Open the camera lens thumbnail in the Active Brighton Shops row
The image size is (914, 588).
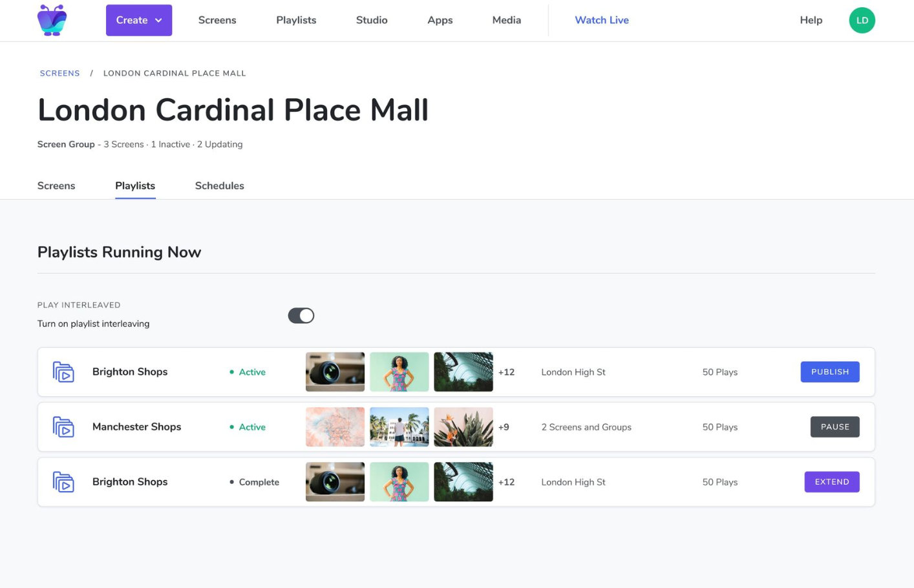[335, 372]
